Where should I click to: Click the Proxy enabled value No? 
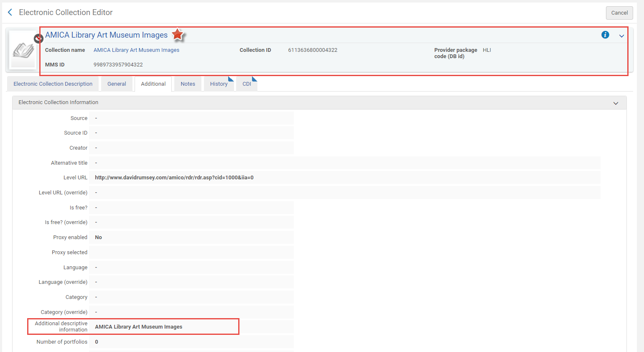click(x=99, y=237)
